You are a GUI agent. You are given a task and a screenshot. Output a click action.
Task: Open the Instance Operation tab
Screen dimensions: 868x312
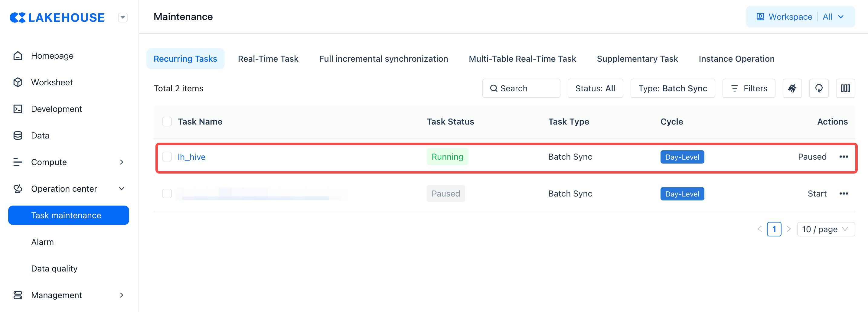pyautogui.click(x=736, y=59)
